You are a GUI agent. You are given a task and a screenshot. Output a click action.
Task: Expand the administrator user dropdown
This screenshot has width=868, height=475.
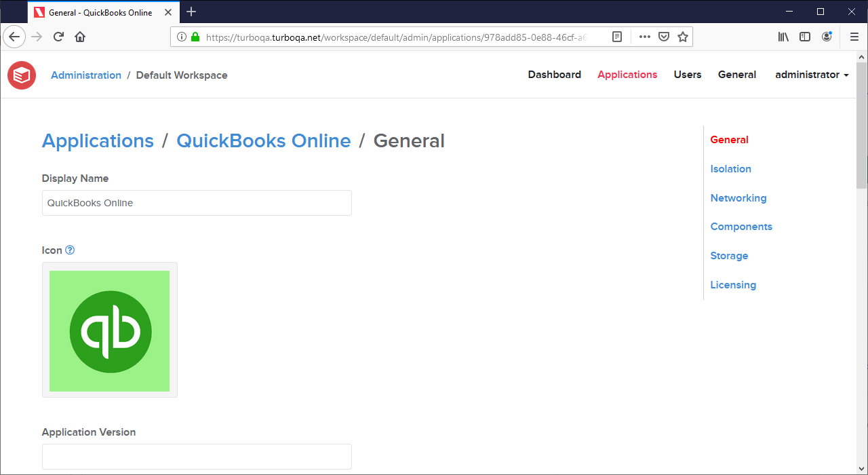click(x=812, y=75)
